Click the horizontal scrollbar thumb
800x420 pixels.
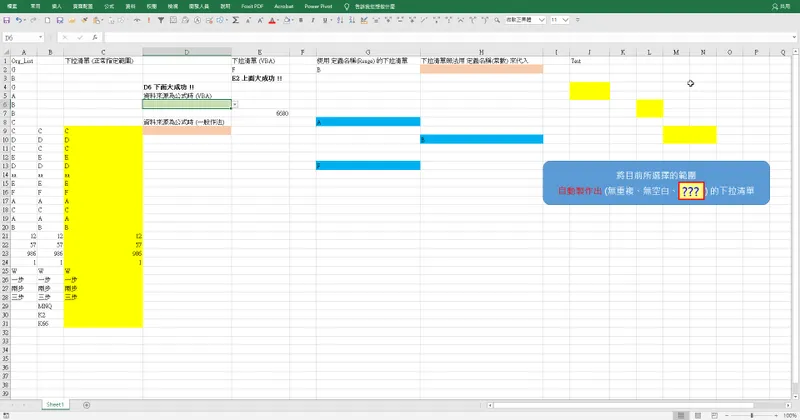point(623,405)
